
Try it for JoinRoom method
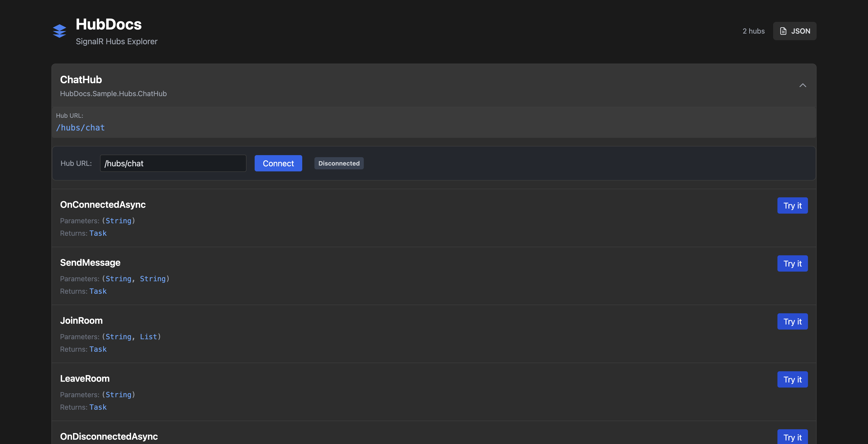(792, 321)
